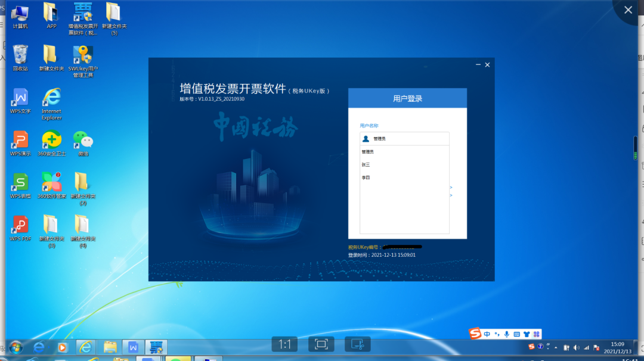Launch WPS PDF shortcut

coord(20,229)
